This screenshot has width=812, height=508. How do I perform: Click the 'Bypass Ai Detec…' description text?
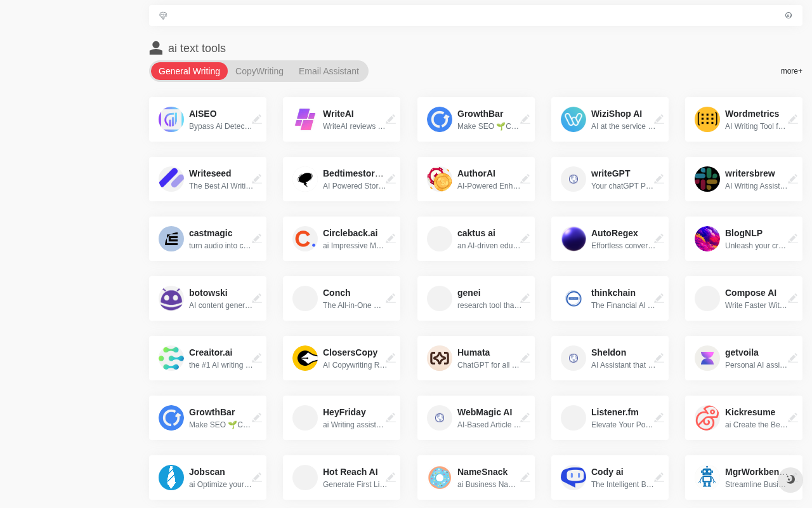221,126
